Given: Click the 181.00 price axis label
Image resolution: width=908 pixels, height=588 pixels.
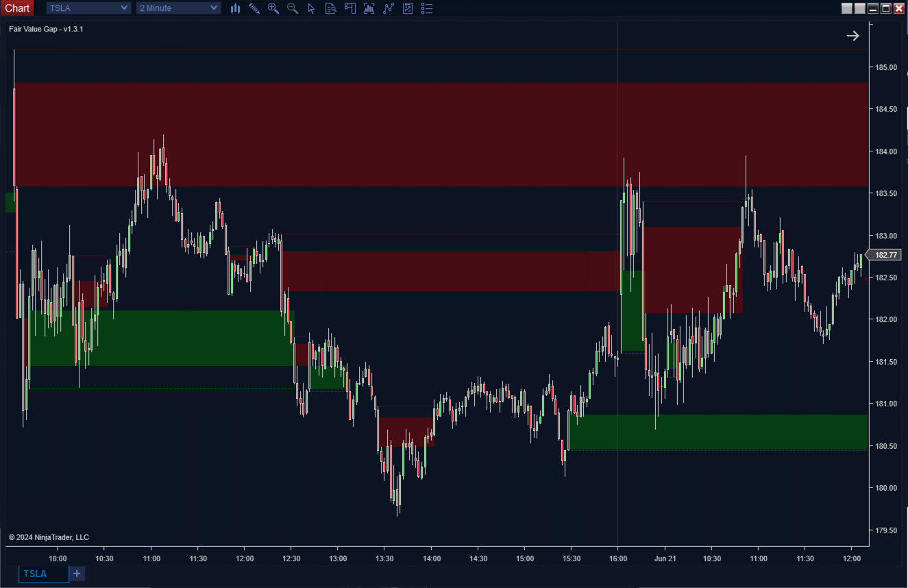Looking at the screenshot, I should (886, 404).
